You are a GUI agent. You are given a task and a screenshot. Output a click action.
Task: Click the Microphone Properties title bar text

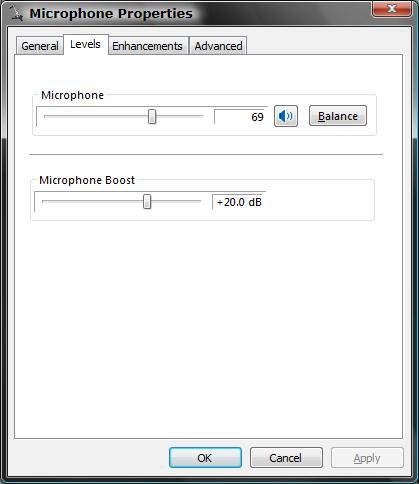pyautogui.click(x=111, y=14)
